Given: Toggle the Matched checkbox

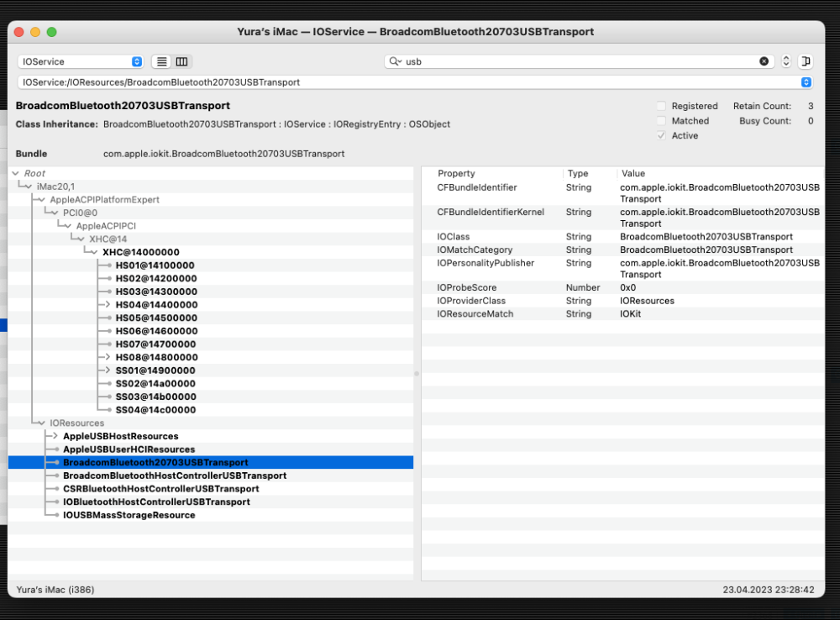Looking at the screenshot, I should click(x=662, y=121).
